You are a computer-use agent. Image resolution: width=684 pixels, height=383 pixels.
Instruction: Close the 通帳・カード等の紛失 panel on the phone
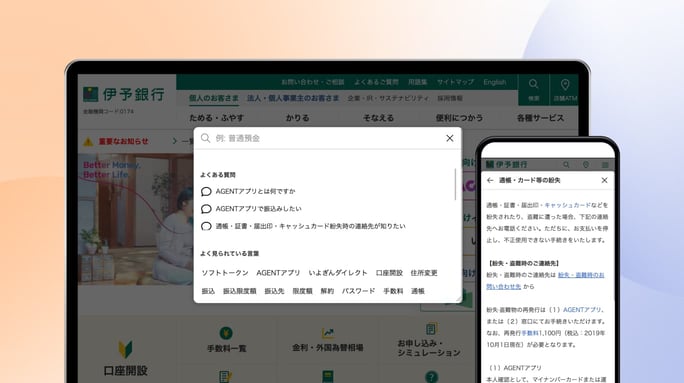pyautogui.click(x=604, y=180)
